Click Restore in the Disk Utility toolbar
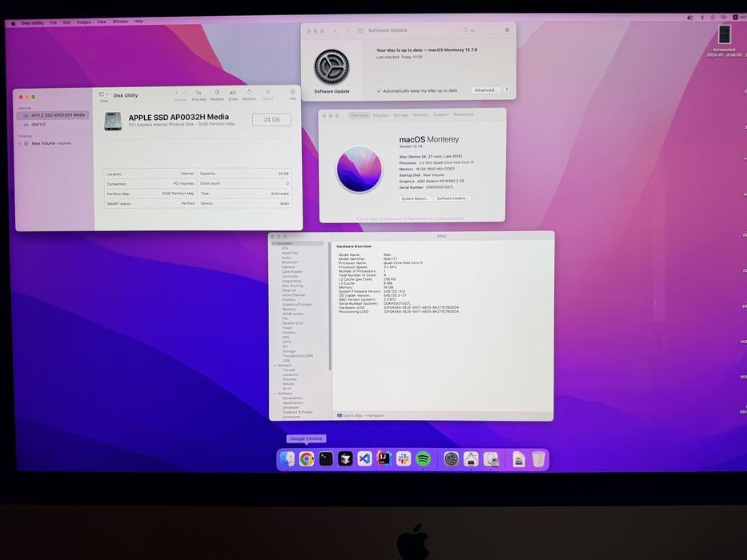Screen dimensions: 747x560 click(249, 94)
